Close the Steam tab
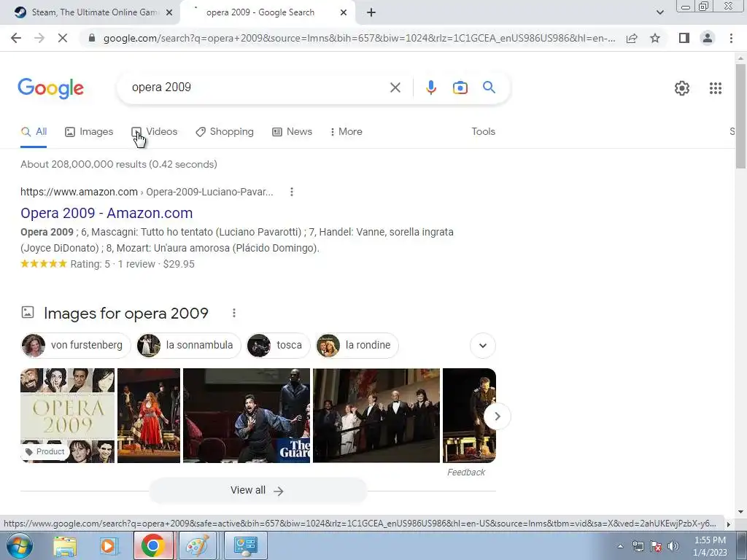 tap(169, 13)
